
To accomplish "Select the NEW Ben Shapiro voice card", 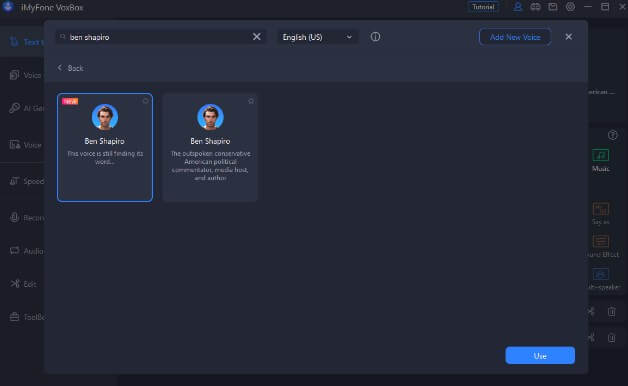I will (105, 147).
